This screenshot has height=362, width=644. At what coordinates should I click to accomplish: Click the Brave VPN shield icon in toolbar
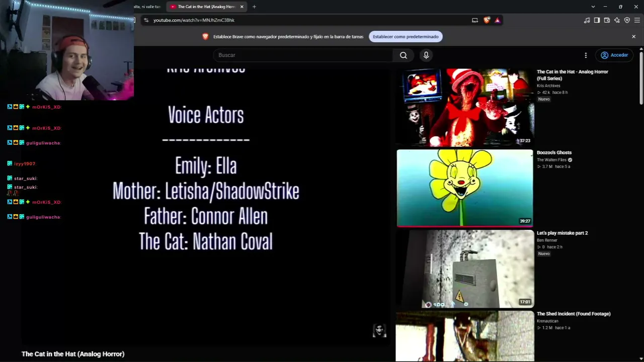[x=627, y=20]
